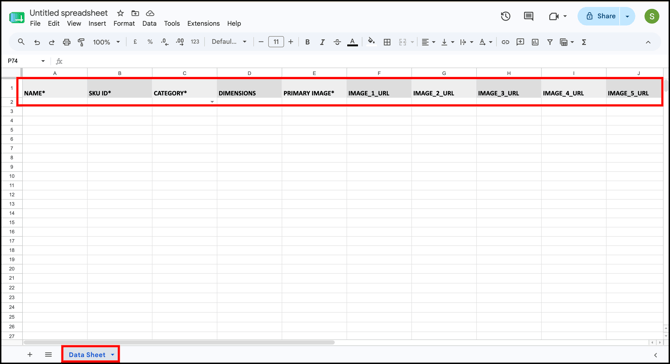This screenshot has width=670, height=364.
Task: Insert a chart
Action: [535, 42]
